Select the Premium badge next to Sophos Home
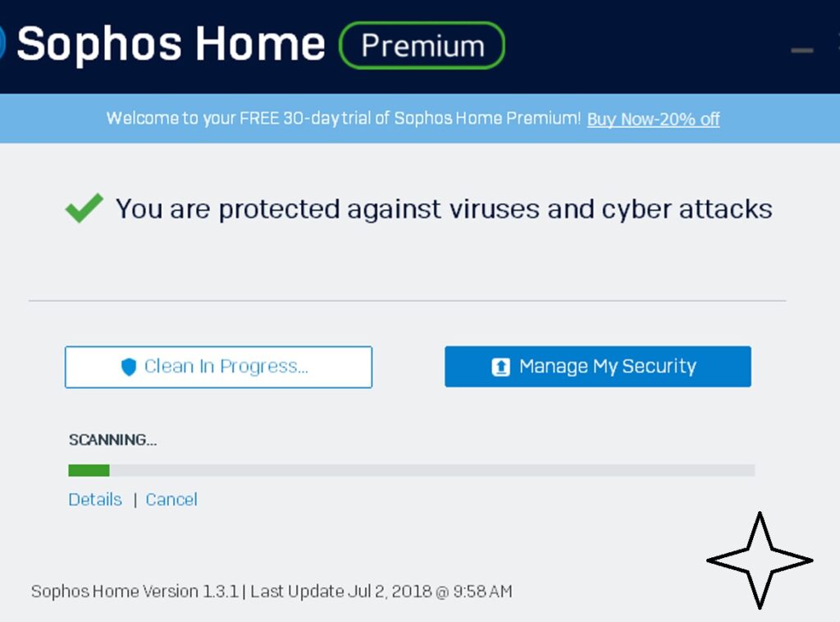The height and width of the screenshot is (622, 840). 422,45
